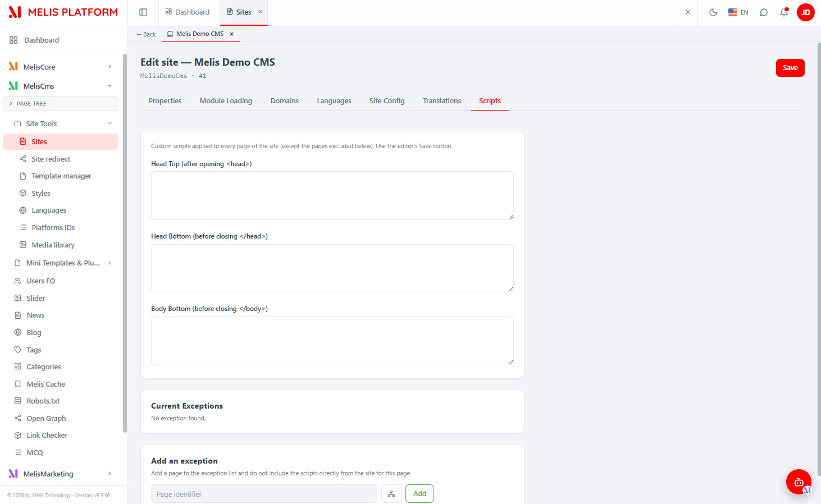The width and height of the screenshot is (821, 504).
Task: Open the red chatbot assistant button
Action: [799, 482]
